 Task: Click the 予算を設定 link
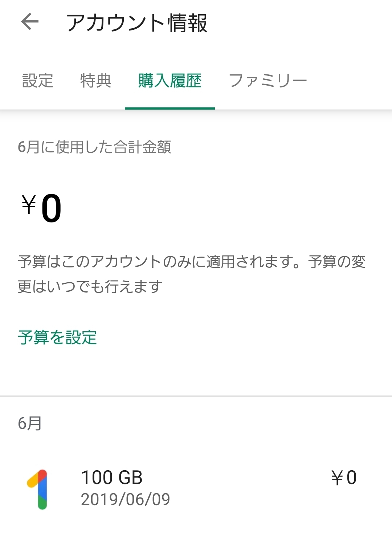click(x=57, y=337)
